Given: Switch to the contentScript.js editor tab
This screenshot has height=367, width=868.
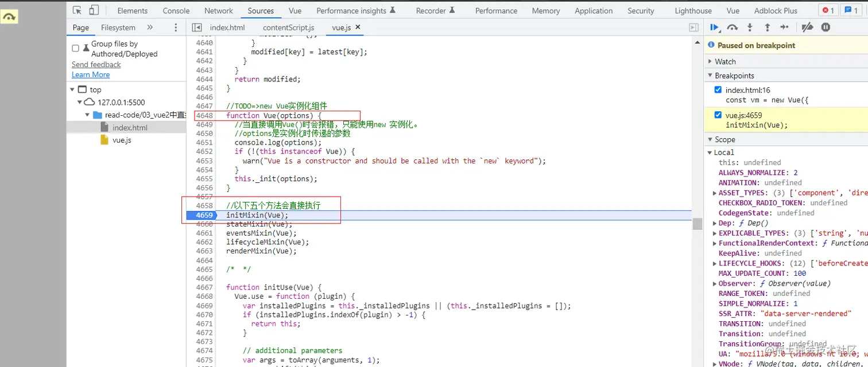Looking at the screenshot, I should (289, 28).
